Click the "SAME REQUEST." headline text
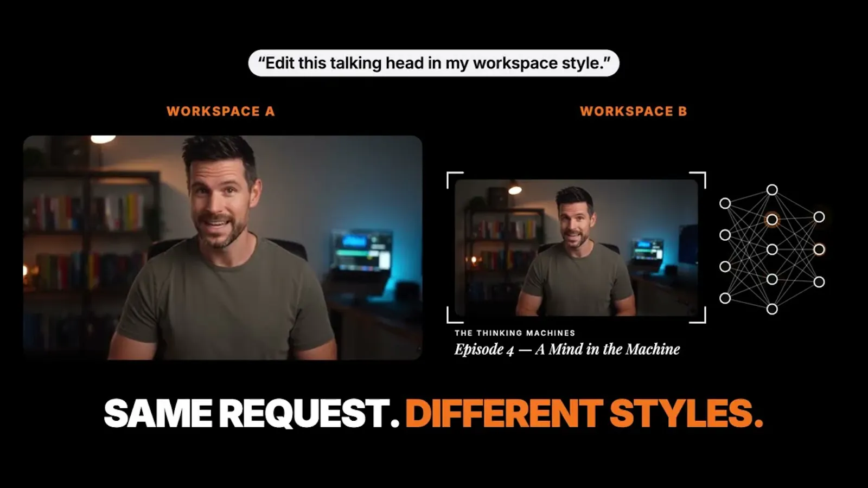Image resolution: width=868 pixels, height=488 pixels. (x=252, y=414)
